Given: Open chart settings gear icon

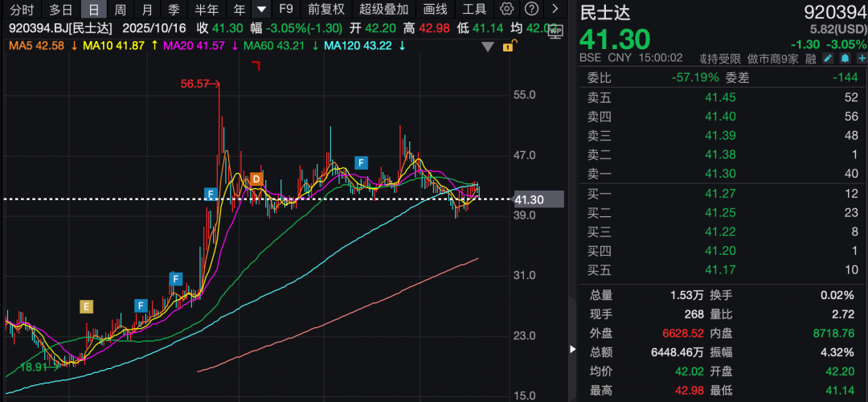Looking at the screenshot, I should click(x=506, y=10).
